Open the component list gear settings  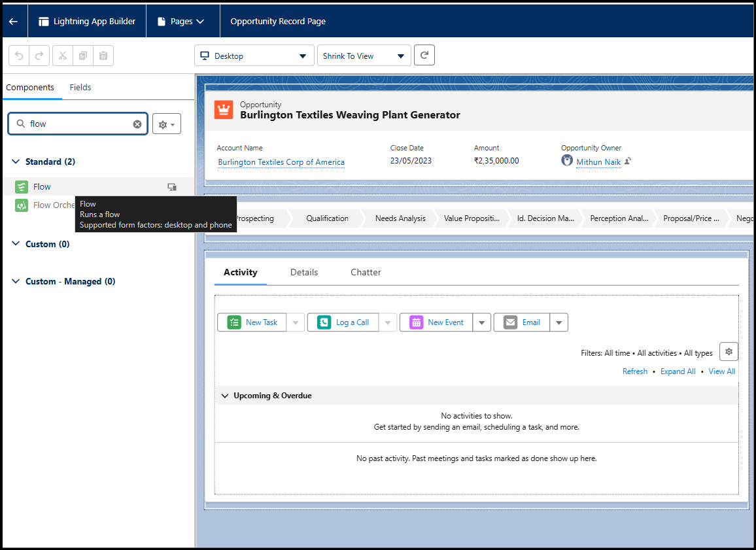pos(167,124)
